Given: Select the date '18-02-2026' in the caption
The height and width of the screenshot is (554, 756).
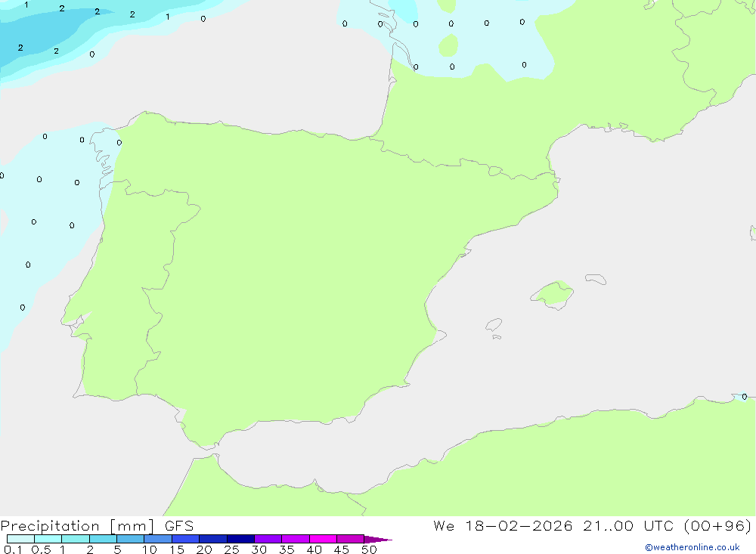Looking at the screenshot, I should (519, 525).
